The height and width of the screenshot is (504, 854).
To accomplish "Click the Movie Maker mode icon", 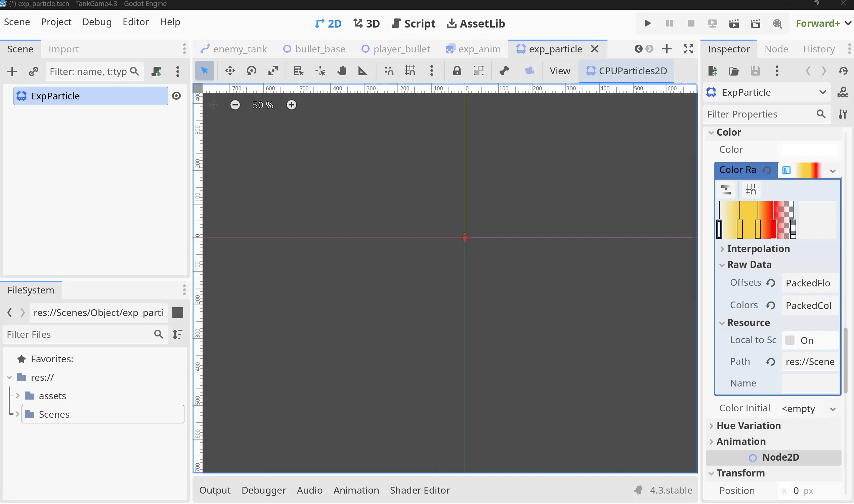I will click(x=777, y=23).
